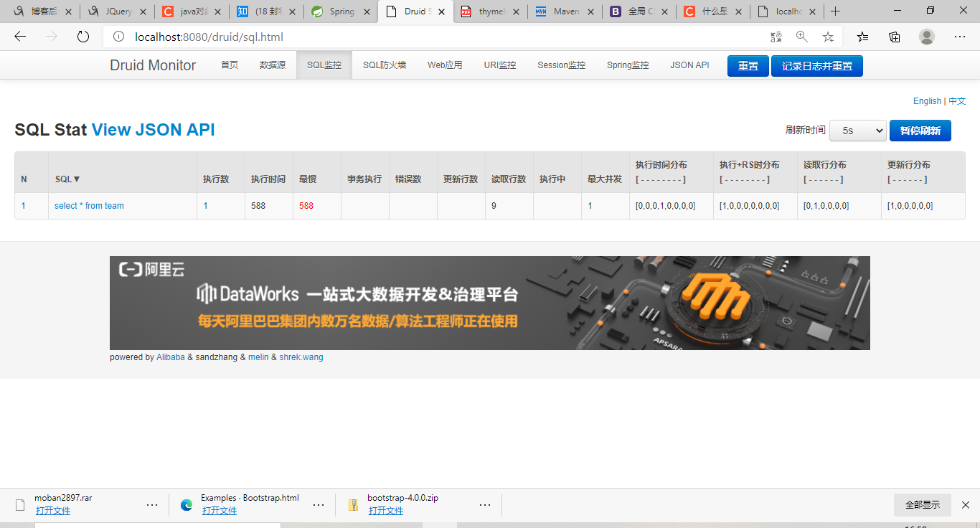Image resolution: width=980 pixels, height=528 pixels.
Task: Switch to the JQuery browser tab
Action: (117, 11)
